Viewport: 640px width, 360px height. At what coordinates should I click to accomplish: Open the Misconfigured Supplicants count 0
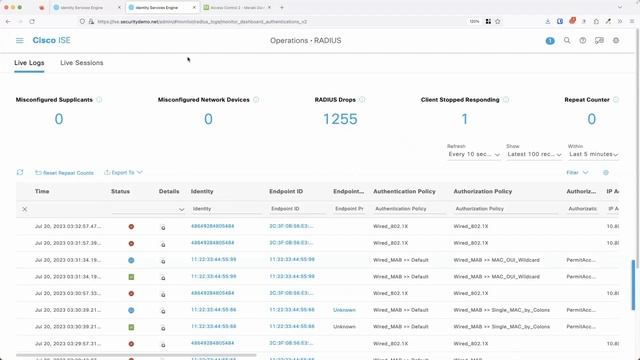pyautogui.click(x=59, y=119)
